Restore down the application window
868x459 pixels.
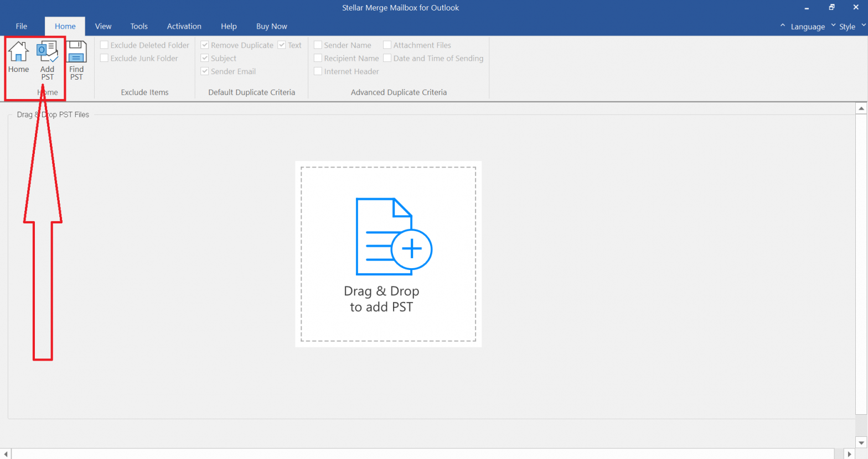tap(831, 8)
